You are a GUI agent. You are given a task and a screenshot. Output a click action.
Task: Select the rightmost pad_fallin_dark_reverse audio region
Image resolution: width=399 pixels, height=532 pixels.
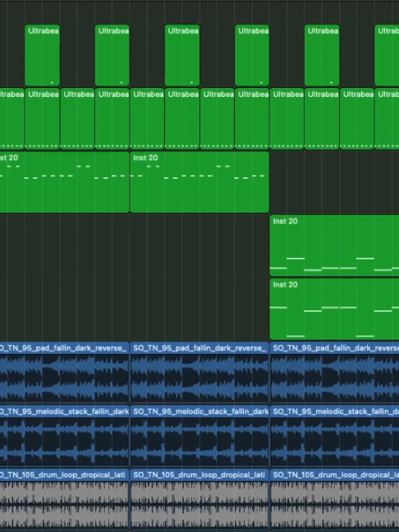pyautogui.click(x=334, y=372)
